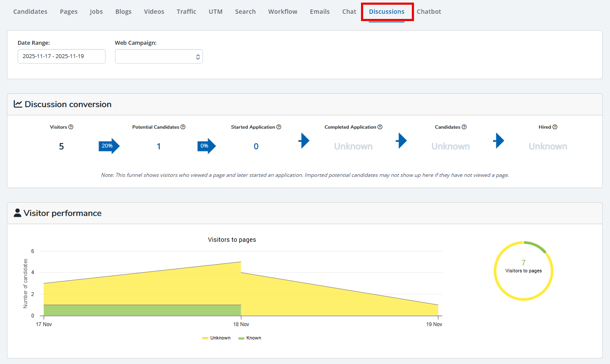Toggle the Unknown series in the legend
The width and height of the screenshot is (610, 364).
(217, 338)
